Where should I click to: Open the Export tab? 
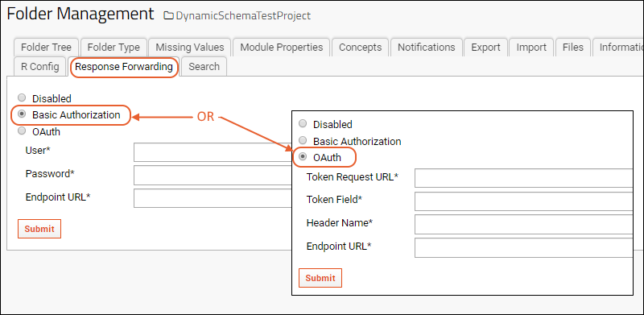pos(486,48)
